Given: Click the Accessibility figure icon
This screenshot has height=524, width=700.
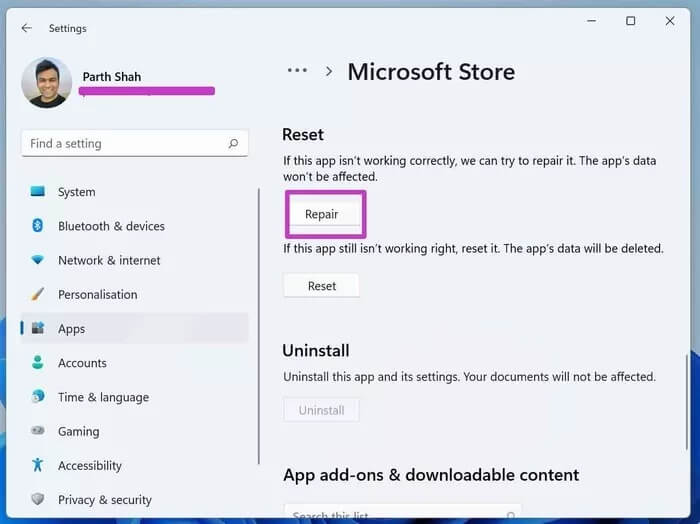Looking at the screenshot, I should (38, 465).
